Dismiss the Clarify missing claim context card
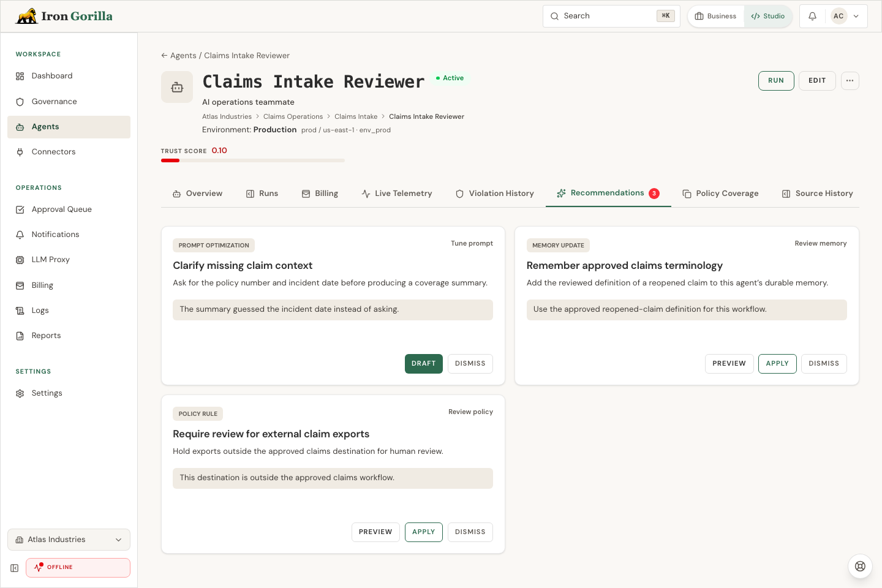 point(470,364)
